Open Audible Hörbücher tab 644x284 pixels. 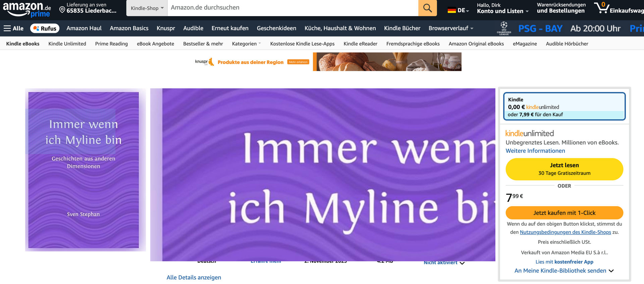click(x=567, y=44)
